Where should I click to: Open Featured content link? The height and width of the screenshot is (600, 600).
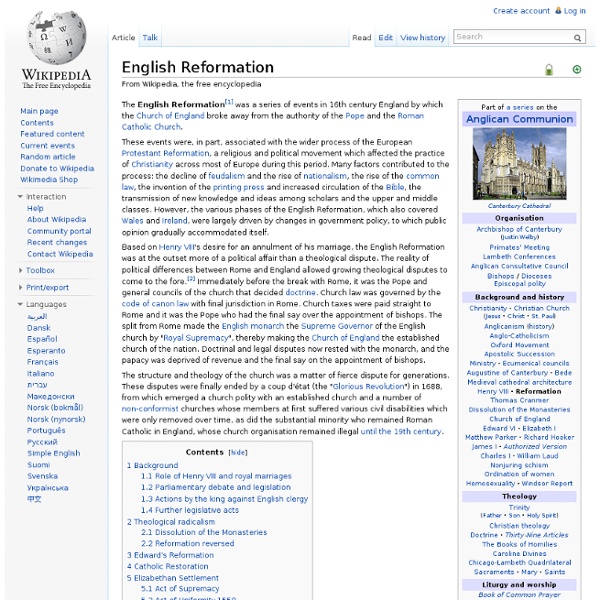coord(52,134)
